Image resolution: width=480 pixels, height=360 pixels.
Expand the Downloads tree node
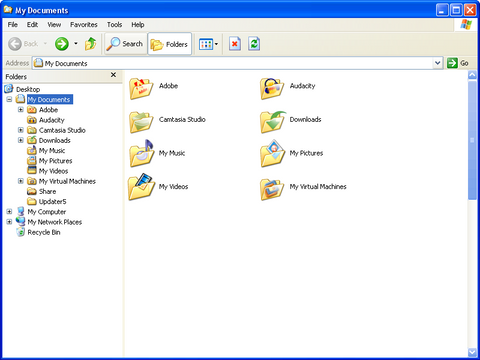[21, 140]
